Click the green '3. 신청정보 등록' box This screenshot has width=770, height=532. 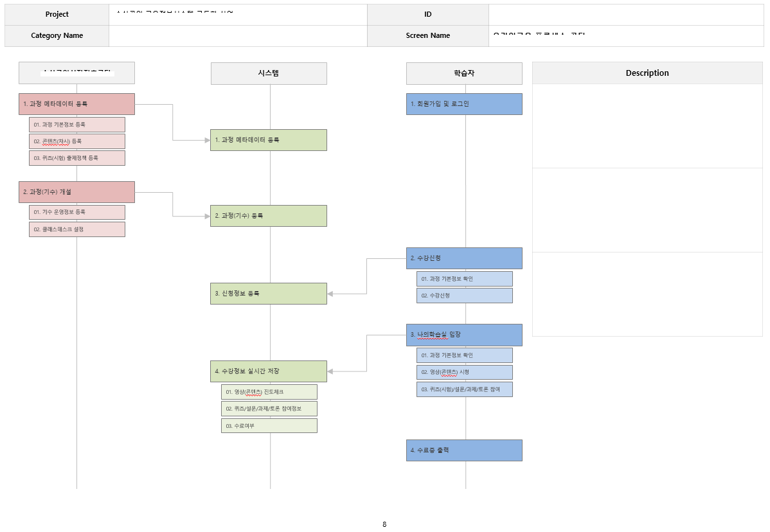tap(269, 294)
